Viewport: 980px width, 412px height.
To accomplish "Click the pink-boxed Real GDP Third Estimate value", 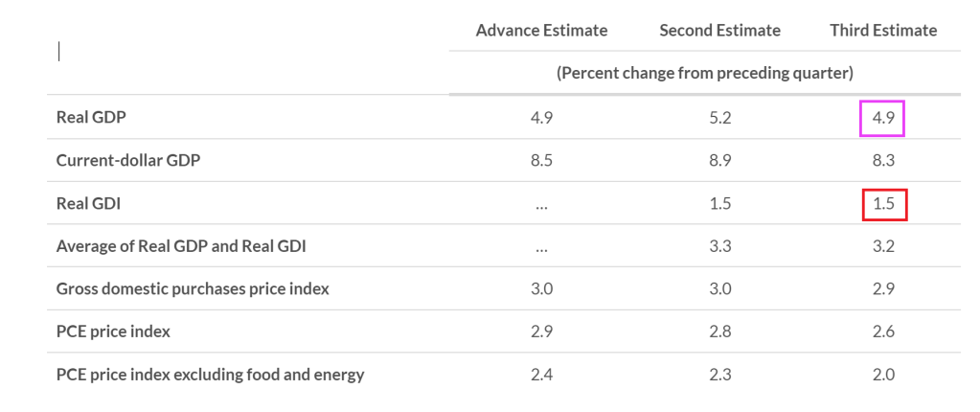I will (x=882, y=118).
